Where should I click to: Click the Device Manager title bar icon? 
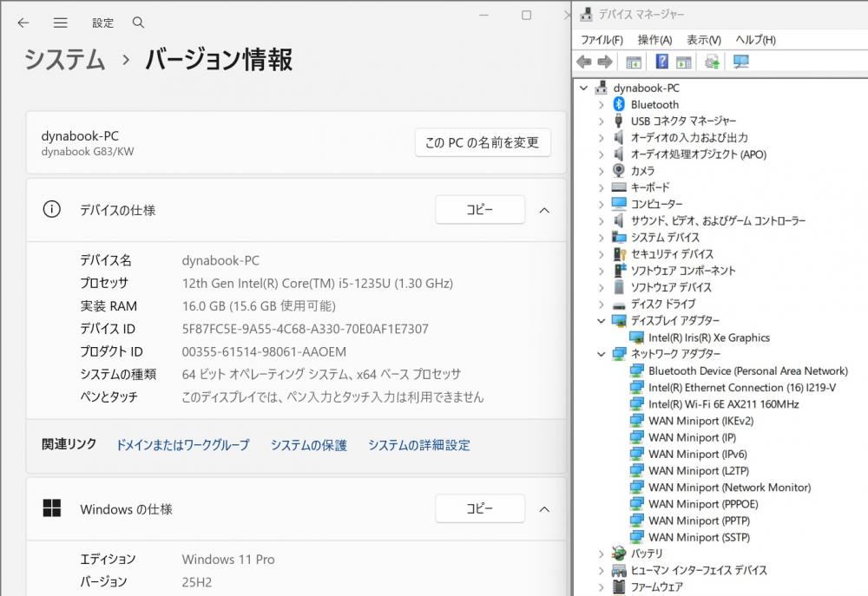point(586,14)
